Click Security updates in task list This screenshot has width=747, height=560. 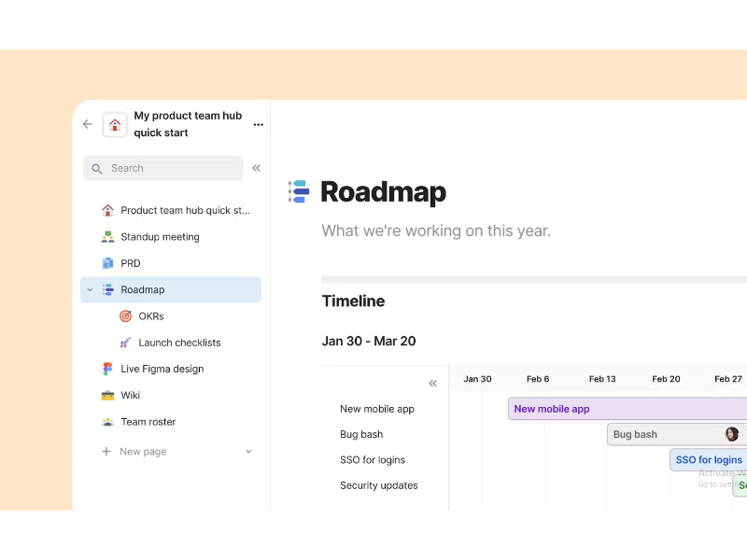coord(379,485)
